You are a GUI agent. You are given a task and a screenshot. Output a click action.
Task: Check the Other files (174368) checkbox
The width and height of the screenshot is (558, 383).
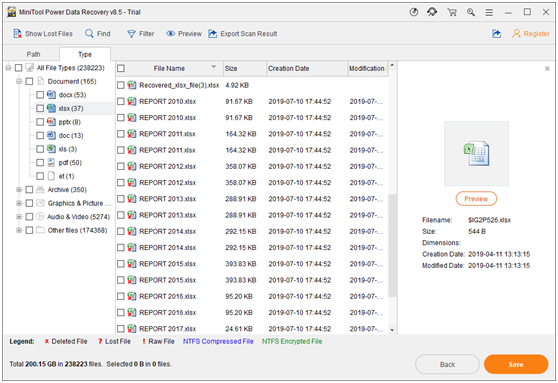tap(30, 230)
